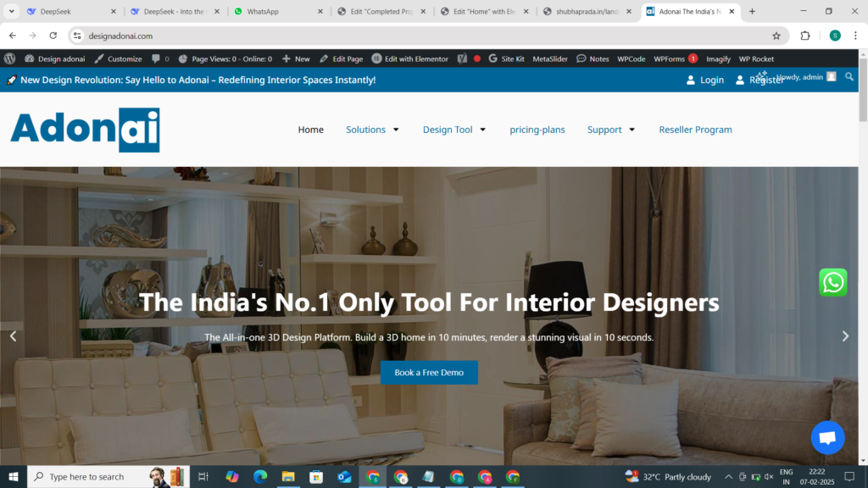Screen dimensions: 868x488
Task: Open the Windows Start menu
Action: (14, 476)
